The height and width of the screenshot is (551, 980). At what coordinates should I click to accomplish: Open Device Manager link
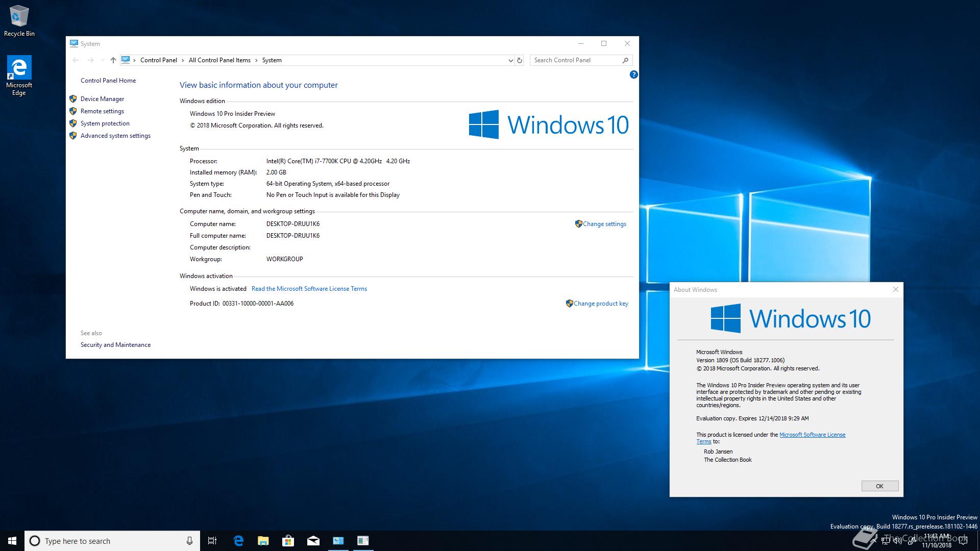pyautogui.click(x=102, y=99)
